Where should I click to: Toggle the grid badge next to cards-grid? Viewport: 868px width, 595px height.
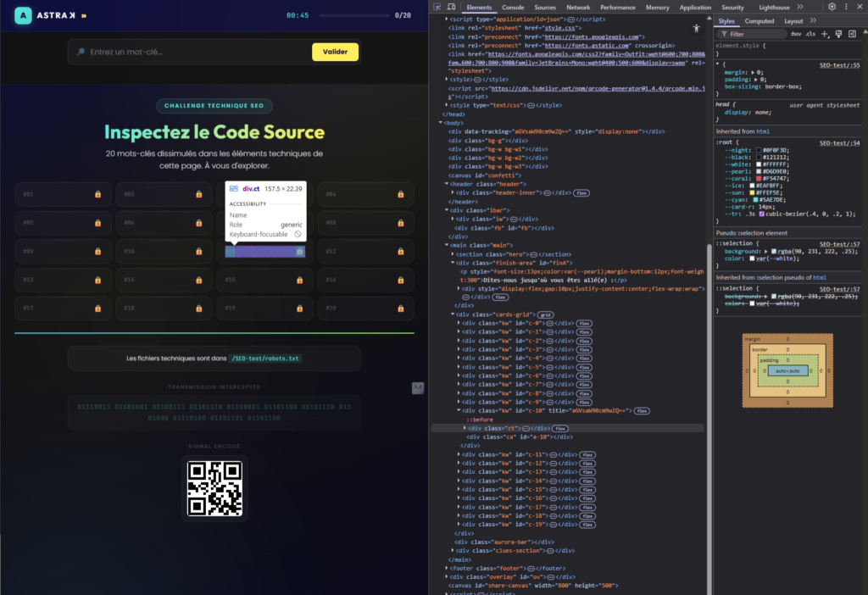tap(545, 315)
